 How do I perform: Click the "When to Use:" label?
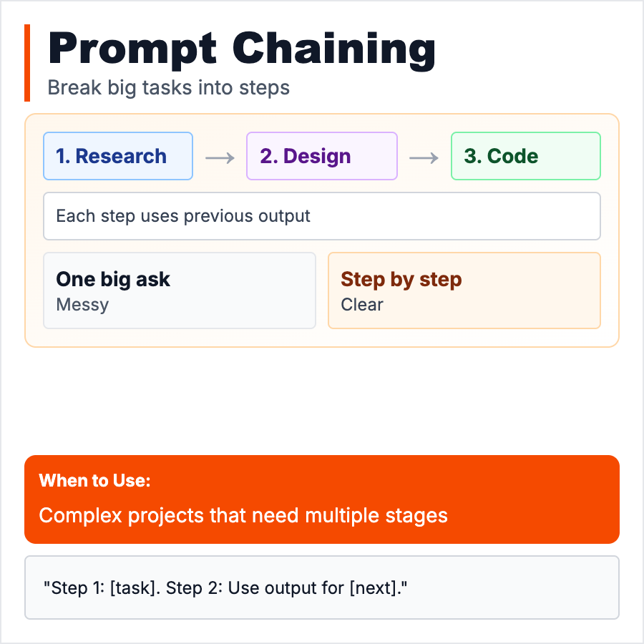(94, 481)
